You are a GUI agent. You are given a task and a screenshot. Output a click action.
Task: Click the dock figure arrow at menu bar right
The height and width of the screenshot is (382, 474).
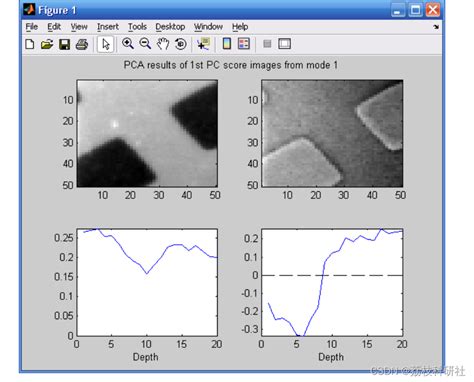coord(436,27)
